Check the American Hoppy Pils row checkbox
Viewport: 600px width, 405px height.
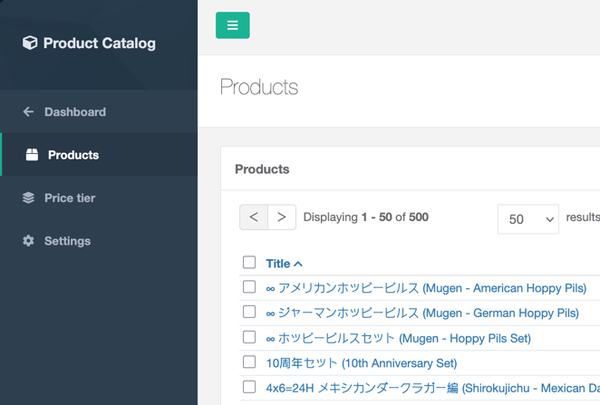click(x=249, y=287)
